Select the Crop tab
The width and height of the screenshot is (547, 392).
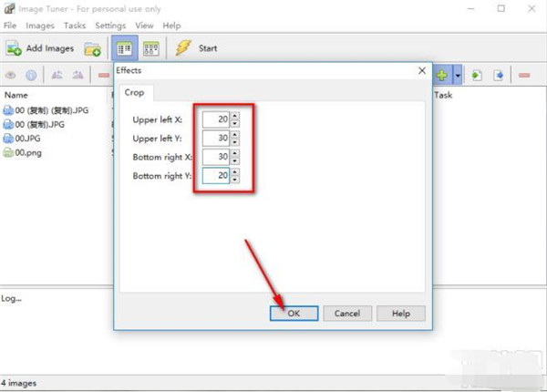pos(135,92)
